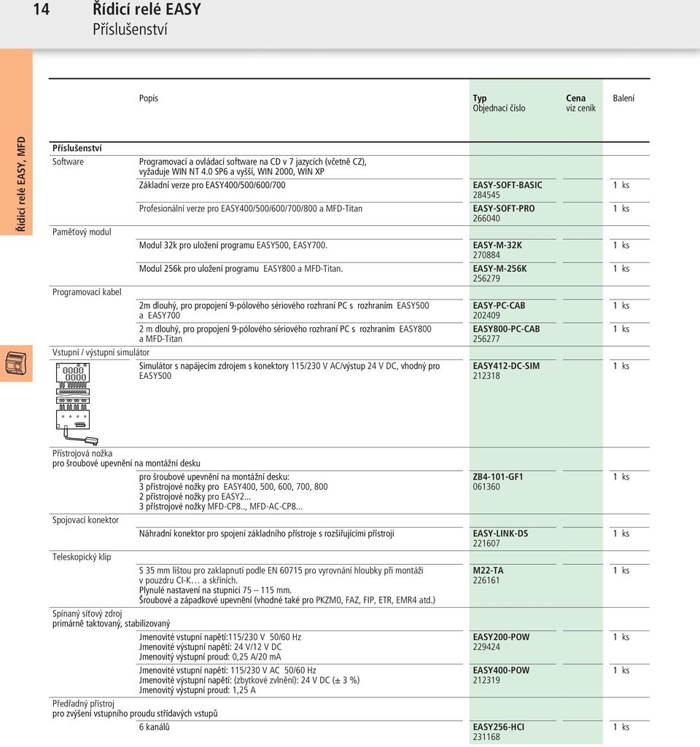The image size is (700, 747).
Task: Click the bold 'Příslušenství' section heading in table
Action: pyautogui.click(x=77, y=148)
